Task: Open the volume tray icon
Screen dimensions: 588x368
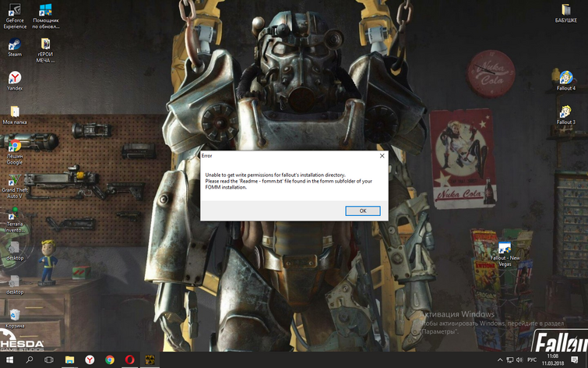Action: click(x=519, y=359)
